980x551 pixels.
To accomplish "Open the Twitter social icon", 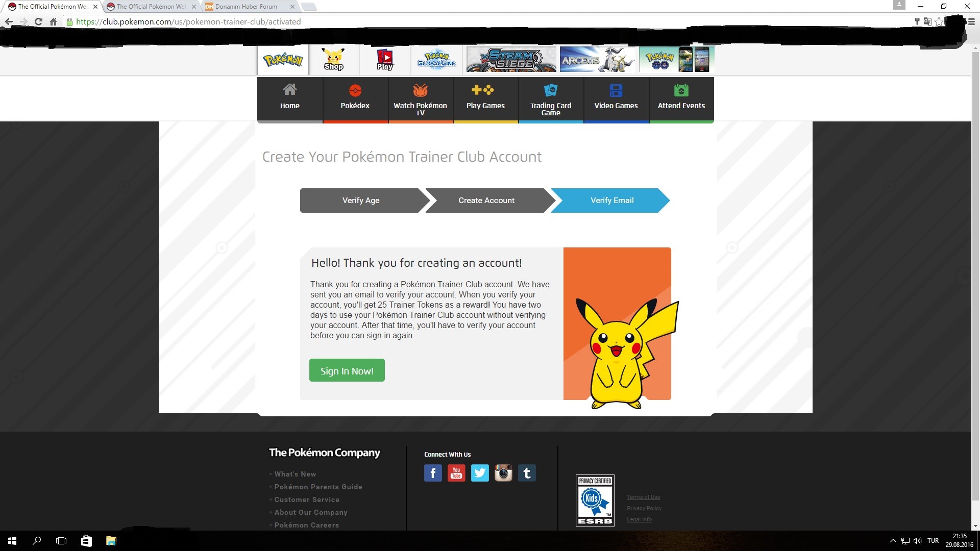I will tap(480, 473).
